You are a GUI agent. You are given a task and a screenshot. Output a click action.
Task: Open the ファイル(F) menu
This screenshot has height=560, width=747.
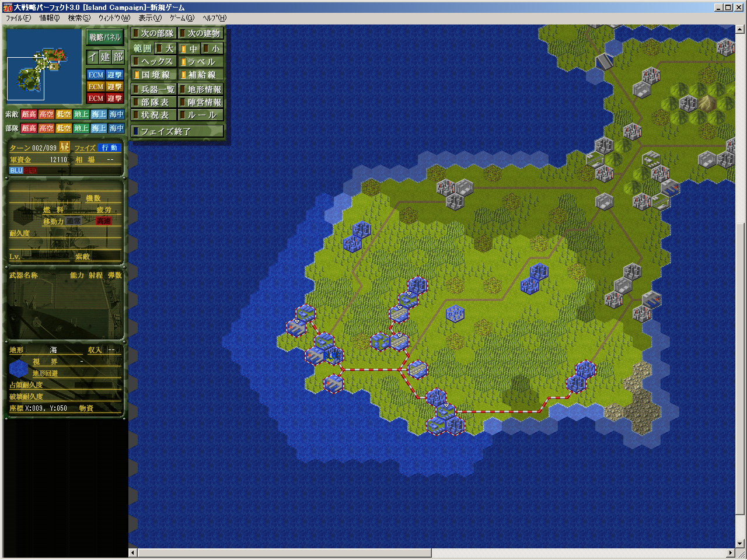coord(18,18)
